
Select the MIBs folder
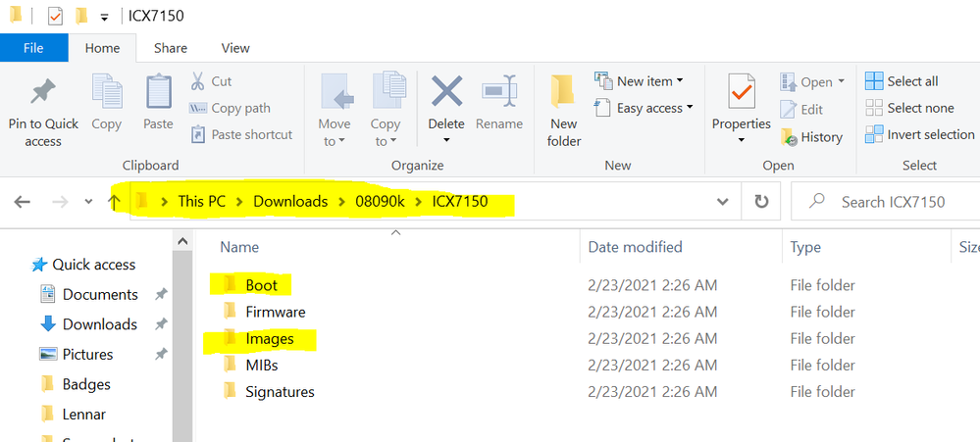tap(261, 365)
